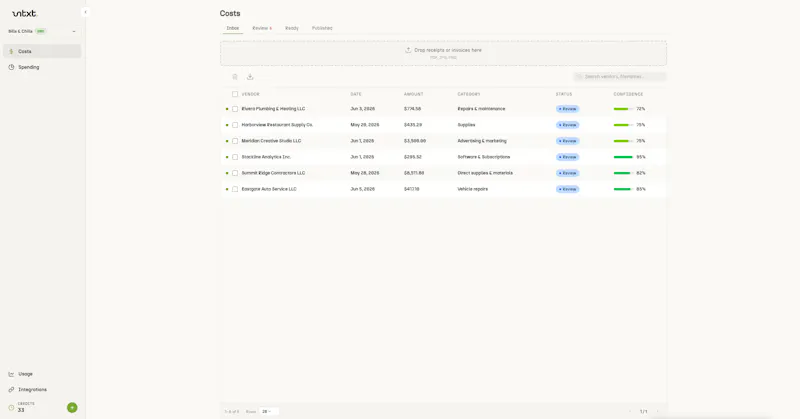The height and width of the screenshot is (419, 800).
Task: Open the rows per page dropdown
Action: 267,411
